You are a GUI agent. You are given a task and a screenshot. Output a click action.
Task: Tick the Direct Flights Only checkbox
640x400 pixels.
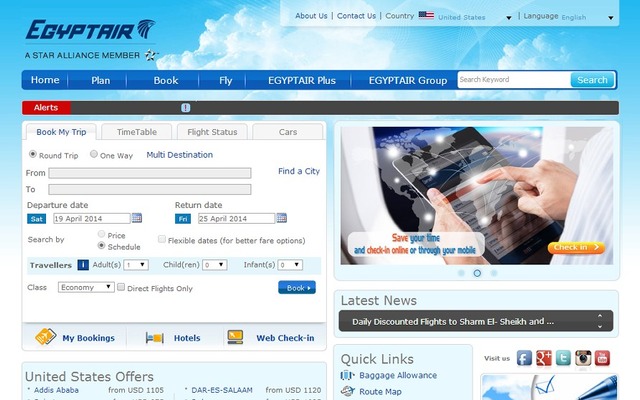click(x=121, y=287)
